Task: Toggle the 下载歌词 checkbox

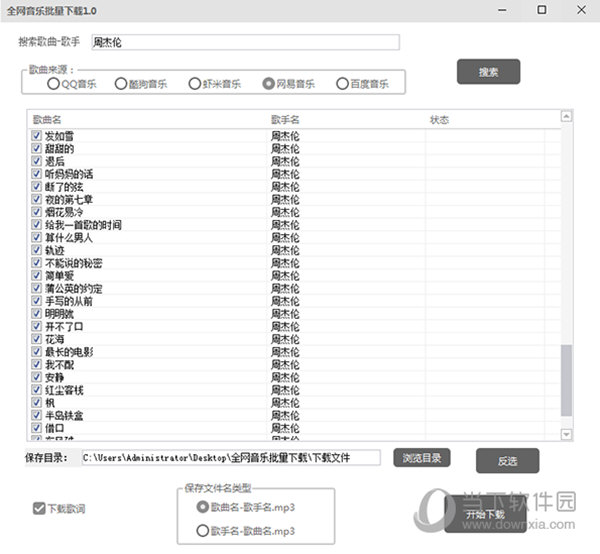Action: [x=39, y=508]
